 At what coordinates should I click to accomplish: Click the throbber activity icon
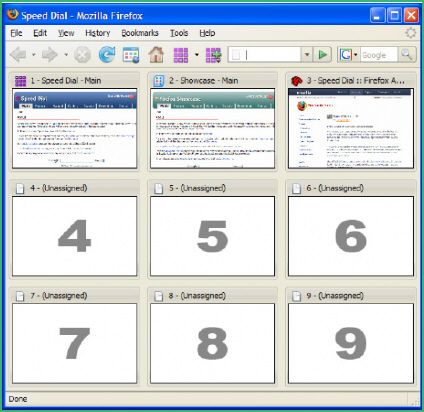[411, 33]
